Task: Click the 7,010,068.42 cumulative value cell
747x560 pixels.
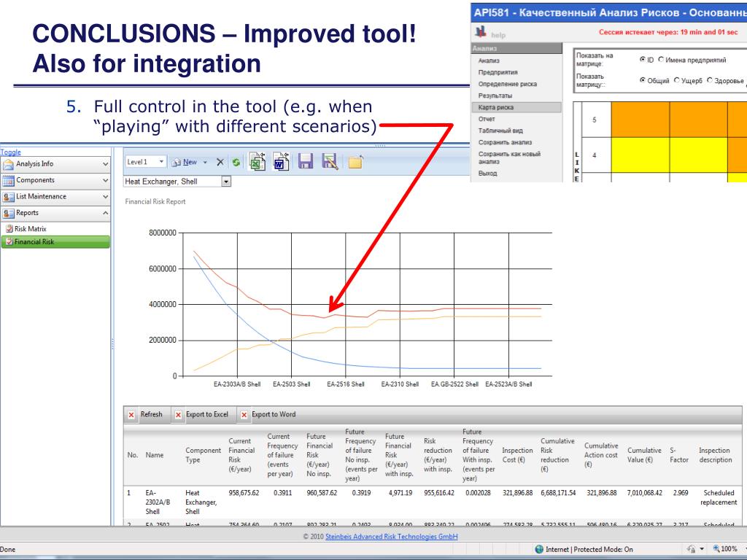Action: (644, 493)
